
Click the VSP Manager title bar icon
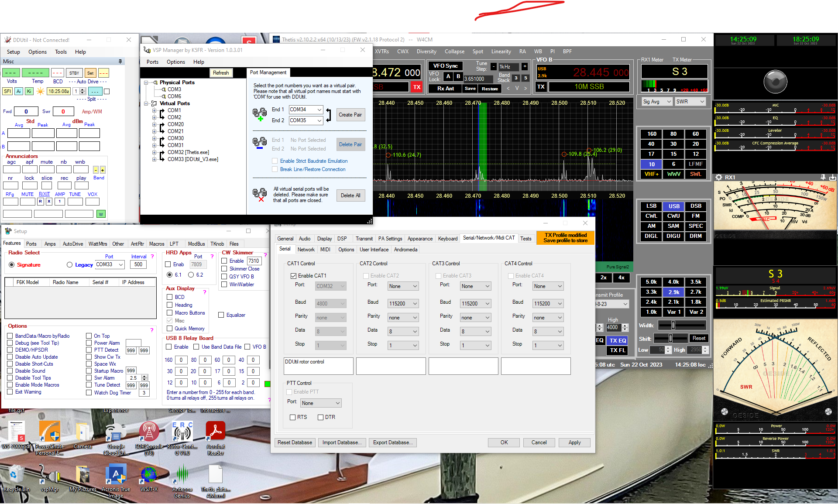(x=147, y=50)
